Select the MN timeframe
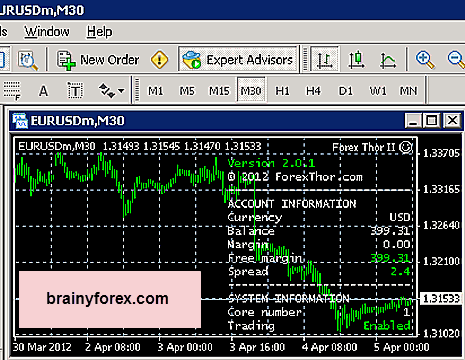The image size is (465, 360). click(x=408, y=91)
